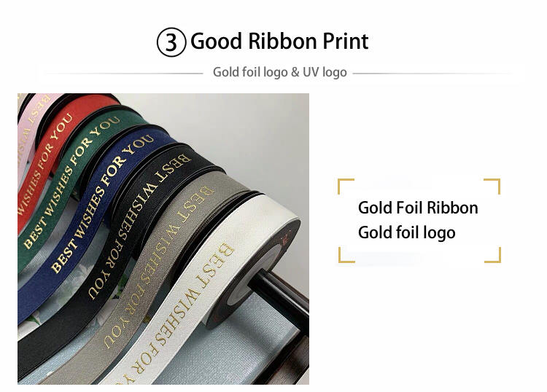Click the circled number 3 icon
The width and height of the screenshot is (547, 392).
tap(171, 42)
